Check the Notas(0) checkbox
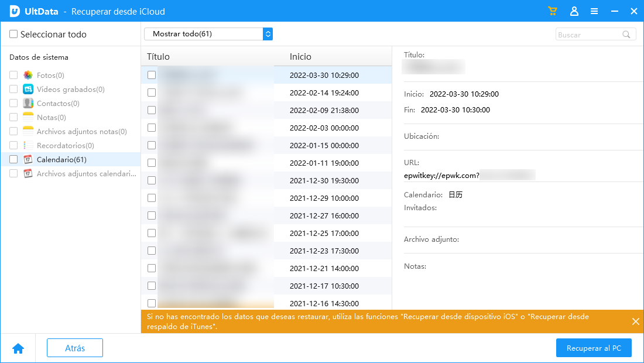644x363 pixels. pos(13,117)
